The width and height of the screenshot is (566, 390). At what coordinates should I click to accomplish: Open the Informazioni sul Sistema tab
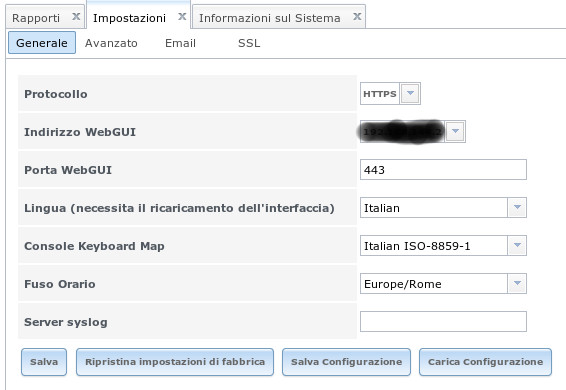click(x=270, y=18)
